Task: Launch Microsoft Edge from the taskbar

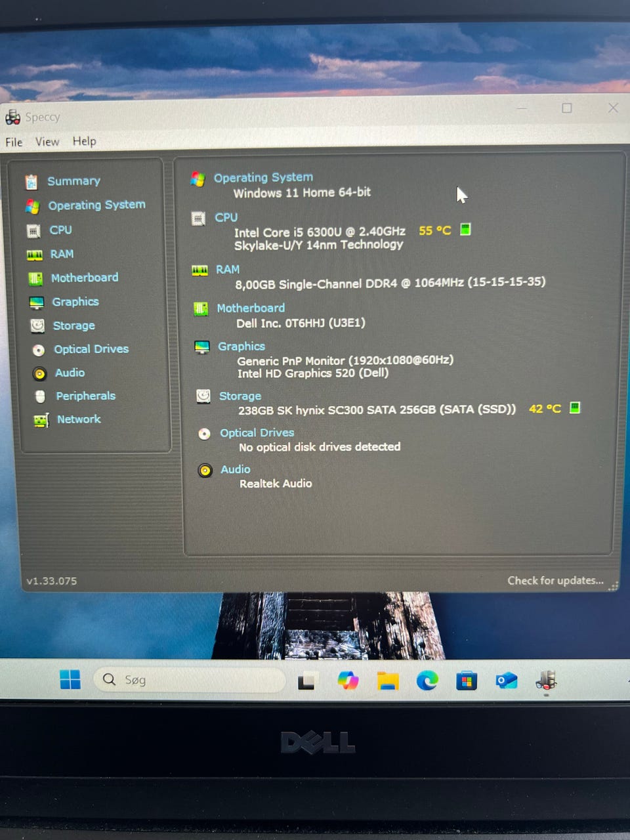Action: [x=427, y=681]
